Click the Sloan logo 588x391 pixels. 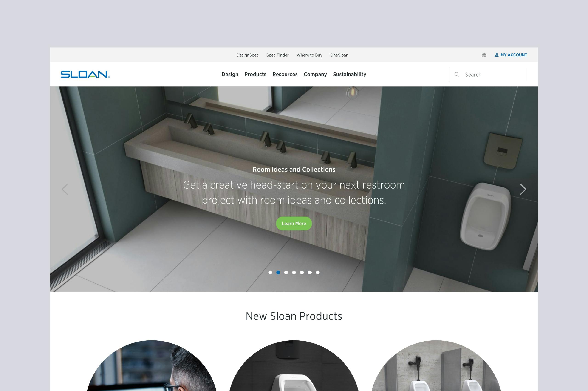pyautogui.click(x=85, y=74)
